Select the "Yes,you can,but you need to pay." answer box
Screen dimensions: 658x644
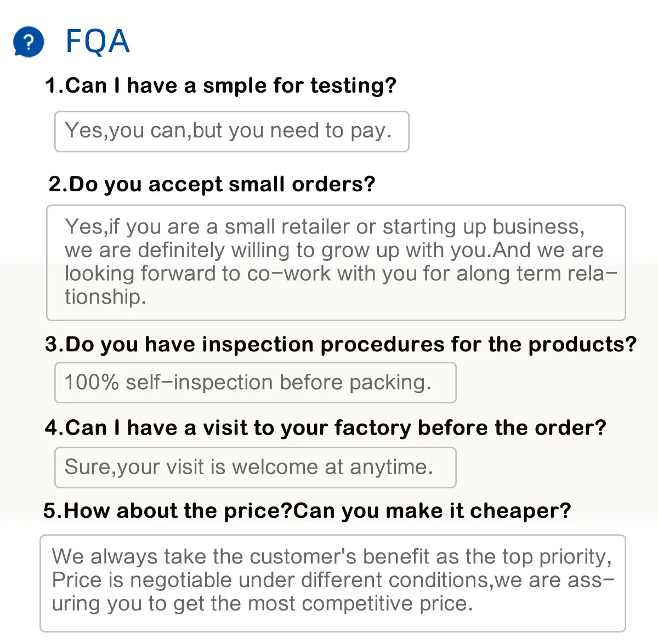231,132
